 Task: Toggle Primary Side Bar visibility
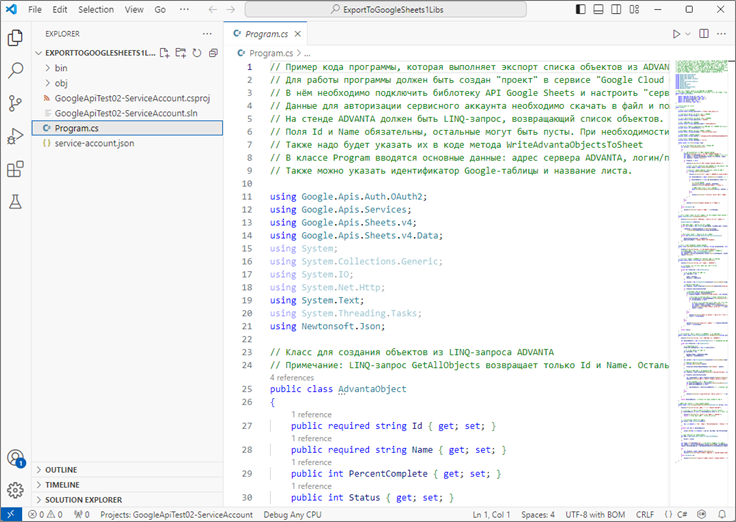581,9
